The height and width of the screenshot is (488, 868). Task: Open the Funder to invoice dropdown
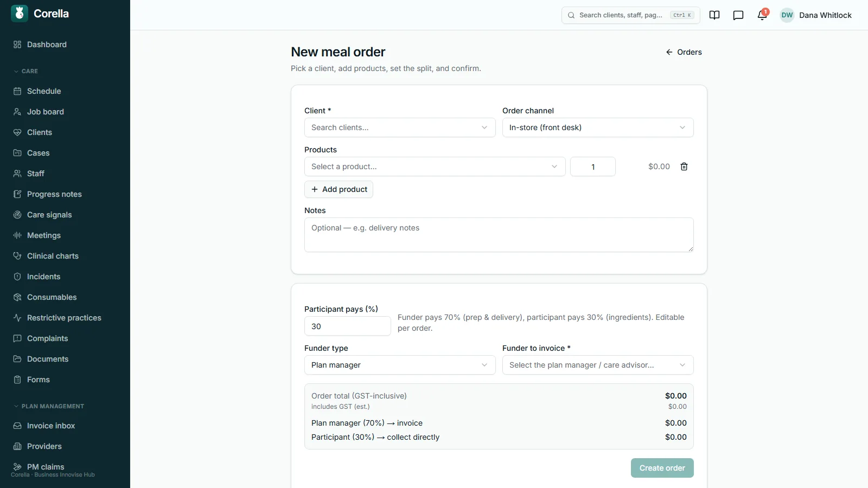598,365
